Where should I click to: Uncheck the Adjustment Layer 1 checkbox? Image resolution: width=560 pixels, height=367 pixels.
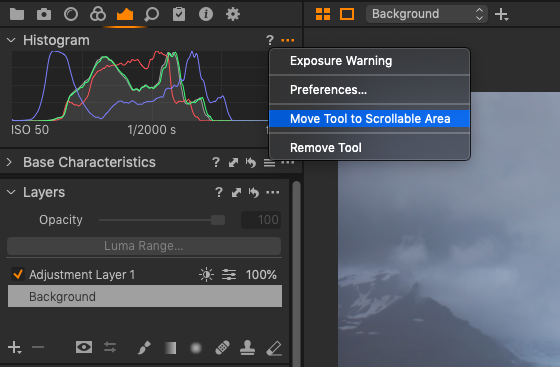[x=18, y=274]
